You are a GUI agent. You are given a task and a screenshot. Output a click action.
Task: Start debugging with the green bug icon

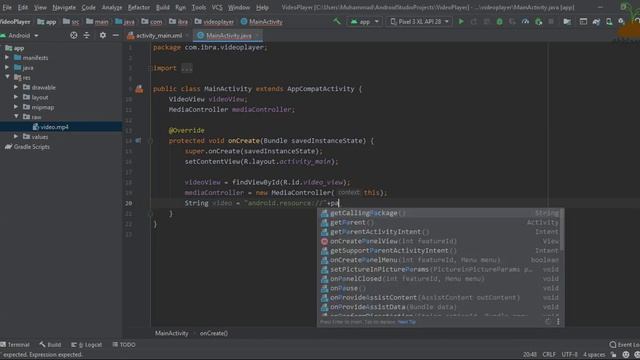click(499, 22)
